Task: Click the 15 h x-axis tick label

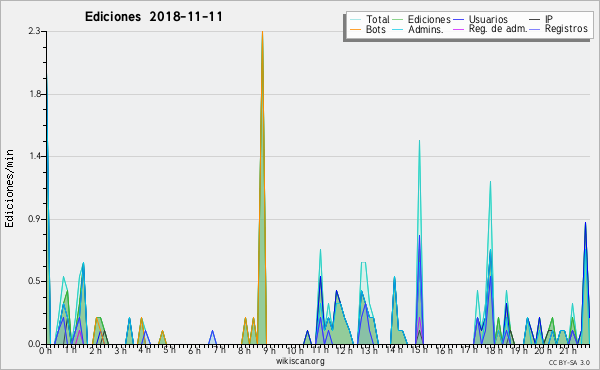Action: [x=418, y=350]
